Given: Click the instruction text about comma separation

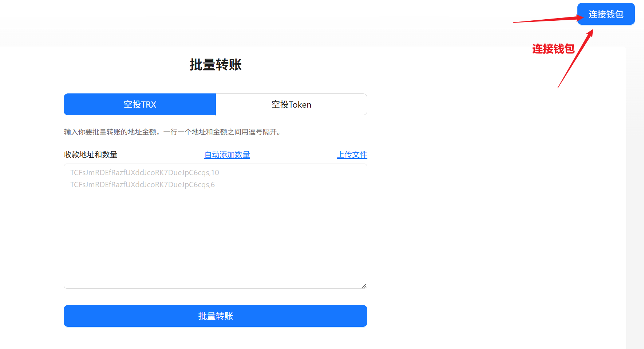Looking at the screenshot, I should point(173,132).
